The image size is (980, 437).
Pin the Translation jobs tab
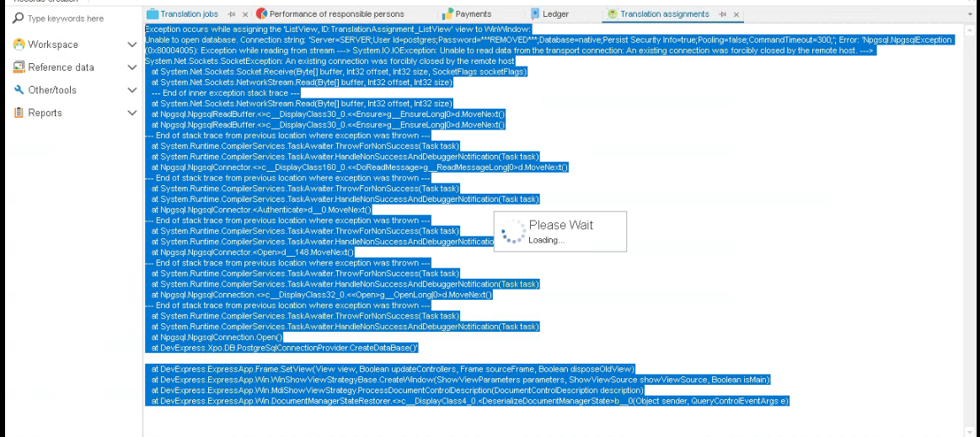[x=232, y=14]
